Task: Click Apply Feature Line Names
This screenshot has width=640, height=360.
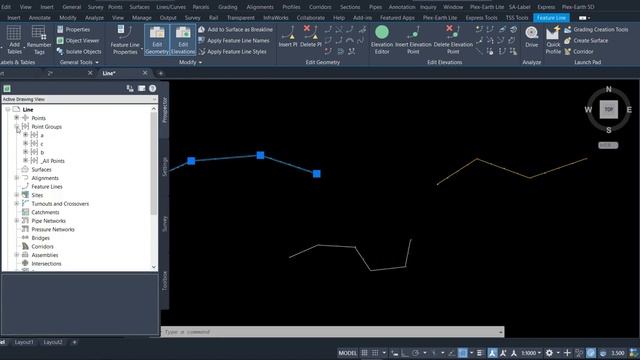Action: point(234,40)
